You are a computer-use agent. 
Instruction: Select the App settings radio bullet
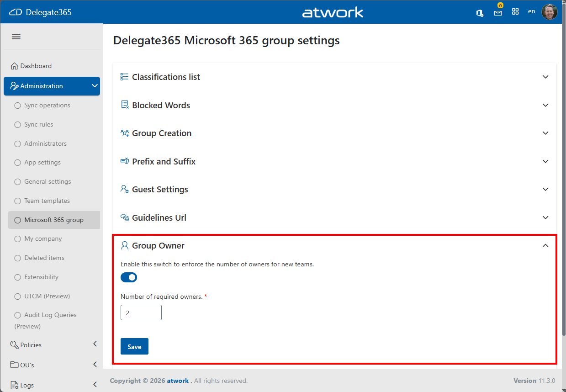[x=18, y=163]
